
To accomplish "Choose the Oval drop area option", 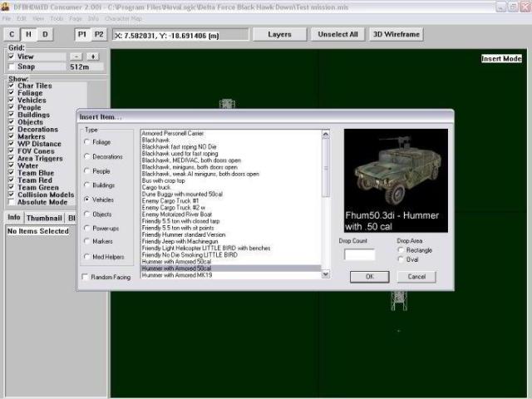I will click(x=401, y=259).
